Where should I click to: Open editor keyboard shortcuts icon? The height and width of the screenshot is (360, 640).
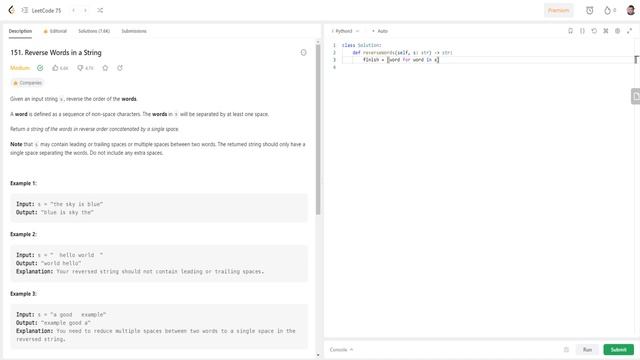pos(606,31)
